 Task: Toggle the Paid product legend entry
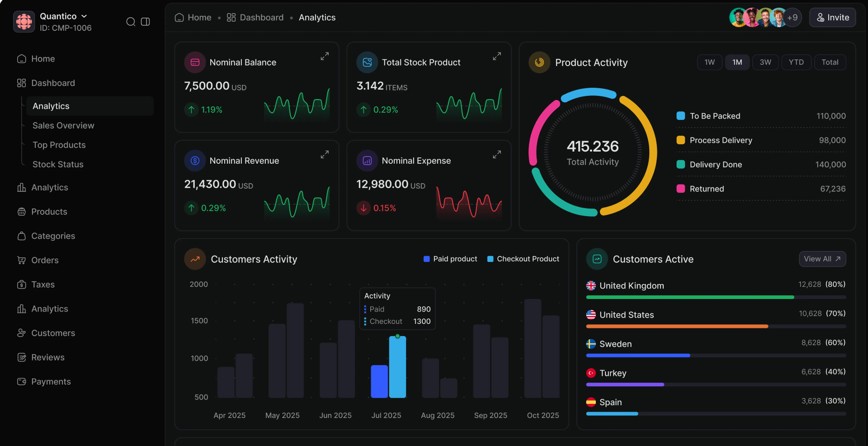click(x=450, y=259)
